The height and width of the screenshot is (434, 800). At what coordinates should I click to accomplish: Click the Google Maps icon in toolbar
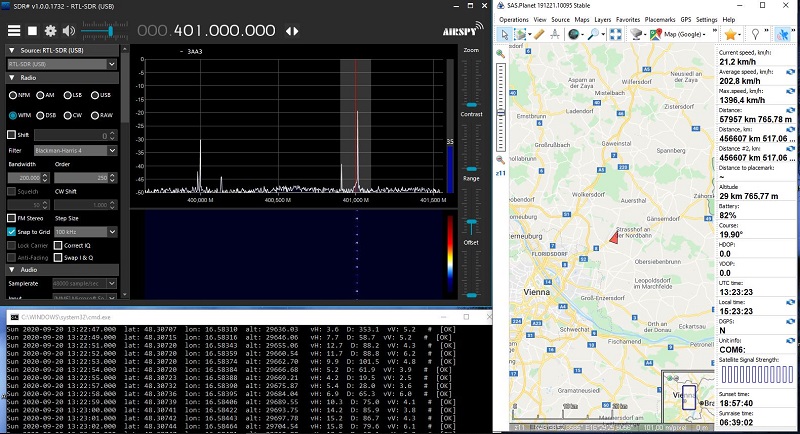pyautogui.click(x=655, y=35)
